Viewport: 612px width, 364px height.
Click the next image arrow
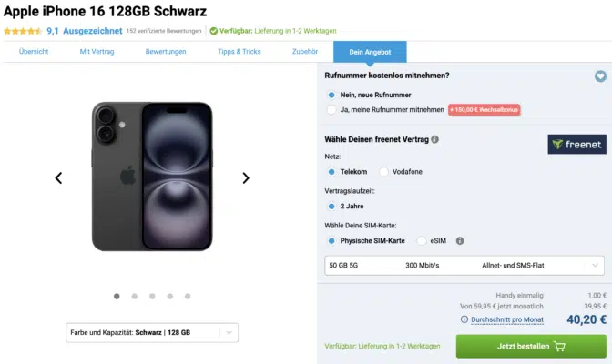click(x=246, y=177)
